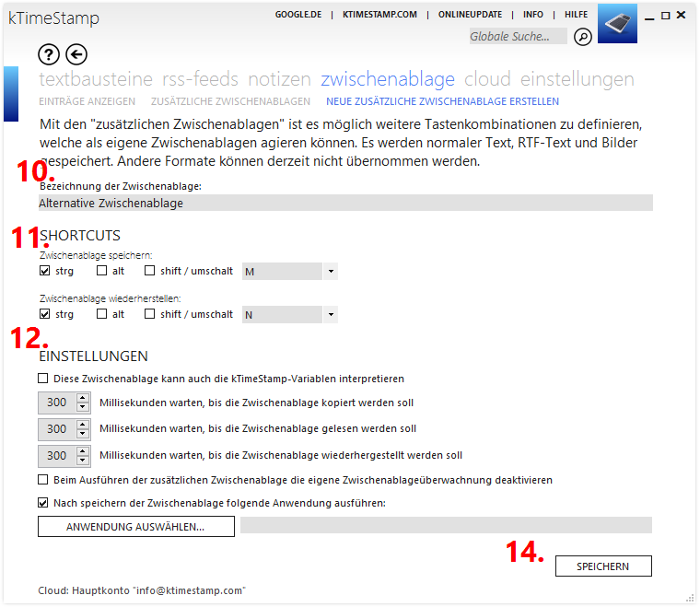Toggle alt for Zwischenablage wiederherstellen

(x=102, y=314)
